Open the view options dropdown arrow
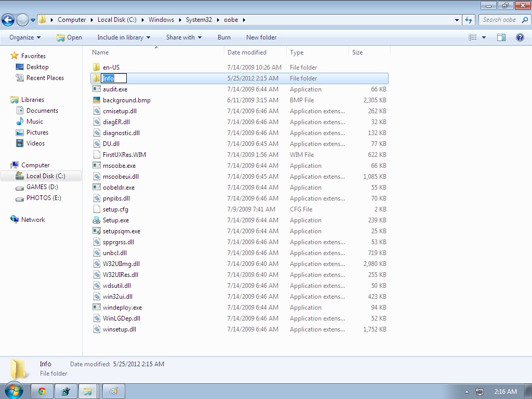The image size is (532, 399). click(x=484, y=37)
